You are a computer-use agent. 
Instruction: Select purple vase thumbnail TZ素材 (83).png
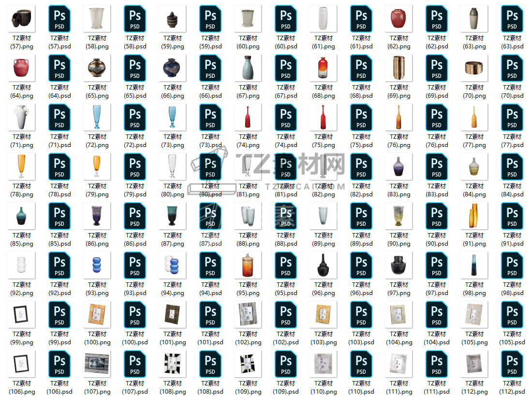pos(399,167)
